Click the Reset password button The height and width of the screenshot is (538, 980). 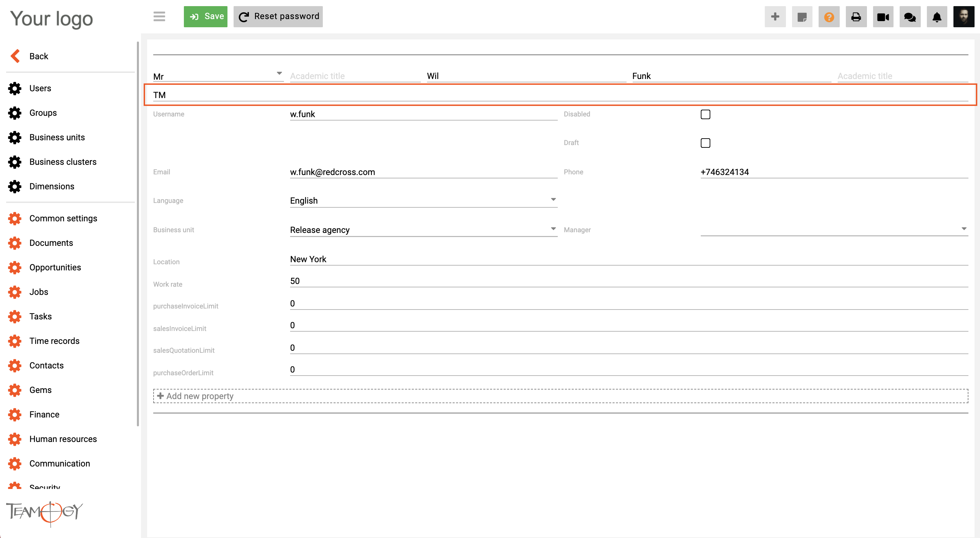(278, 16)
